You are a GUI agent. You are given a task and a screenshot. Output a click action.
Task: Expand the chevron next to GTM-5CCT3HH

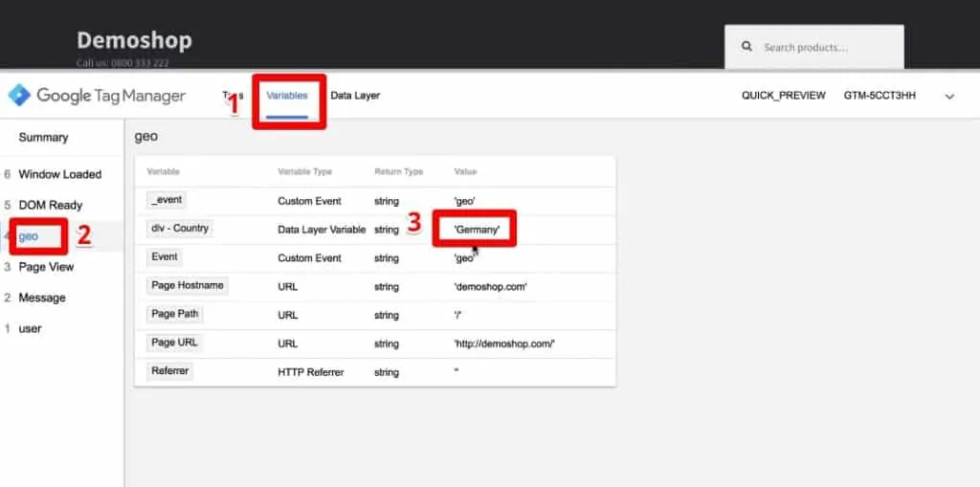tap(949, 97)
